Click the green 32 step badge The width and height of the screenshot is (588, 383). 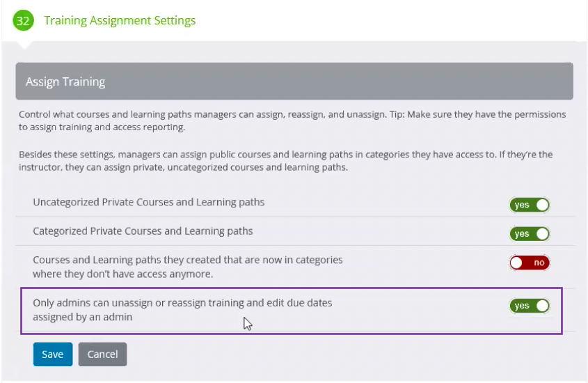[23, 20]
